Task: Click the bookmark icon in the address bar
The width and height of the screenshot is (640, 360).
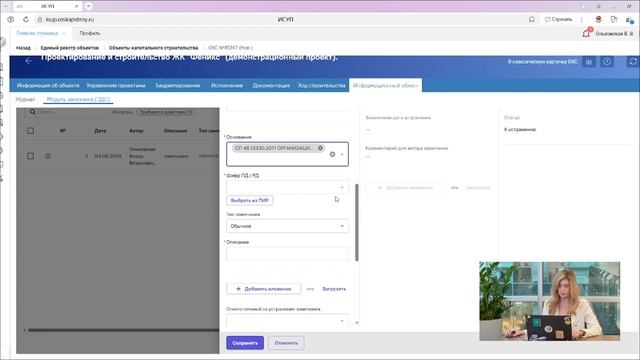Action: tap(531, 19)
